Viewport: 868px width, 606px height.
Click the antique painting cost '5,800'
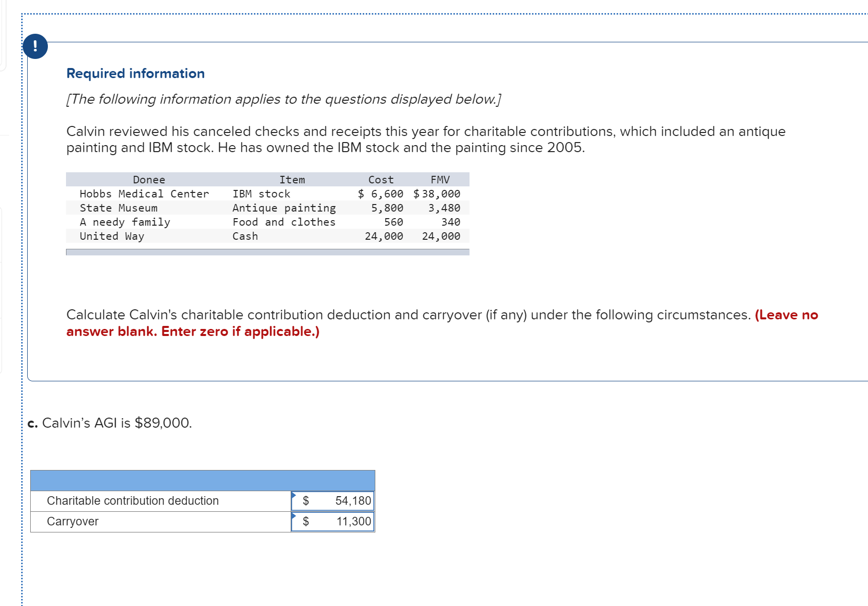click(x=387, y=208)
